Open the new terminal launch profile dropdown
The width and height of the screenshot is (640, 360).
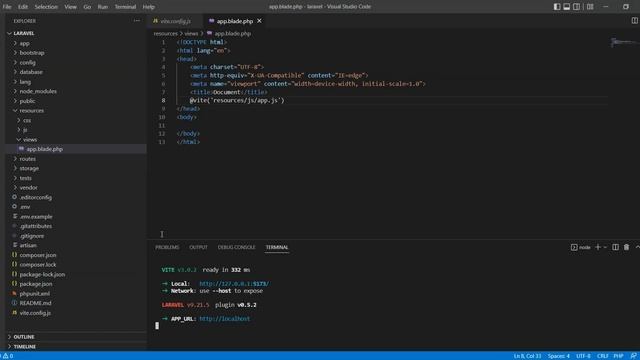click(x=605, y=247)
